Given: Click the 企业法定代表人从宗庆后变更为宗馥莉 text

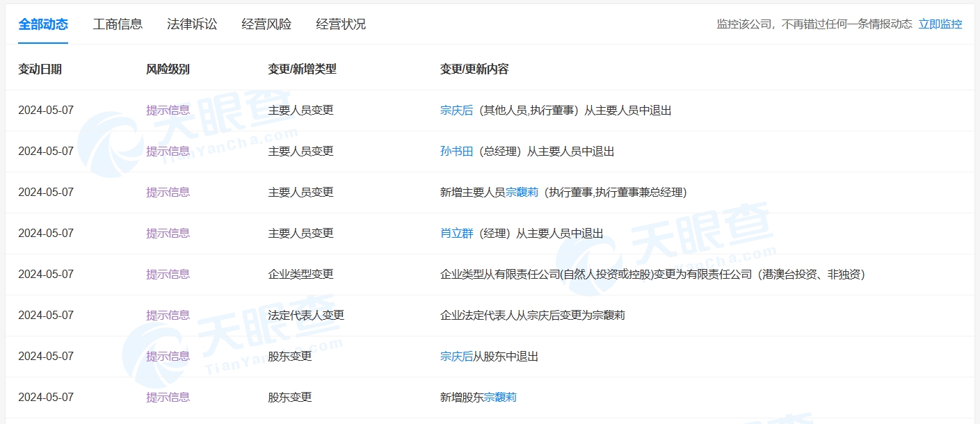Looking at the screenshot, I should click(x=532, y=315).
